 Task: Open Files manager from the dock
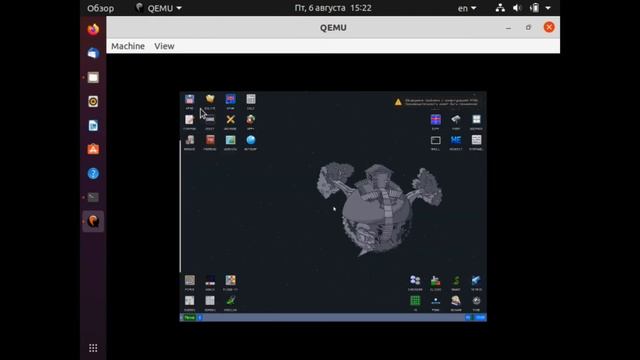pos(93,78)
